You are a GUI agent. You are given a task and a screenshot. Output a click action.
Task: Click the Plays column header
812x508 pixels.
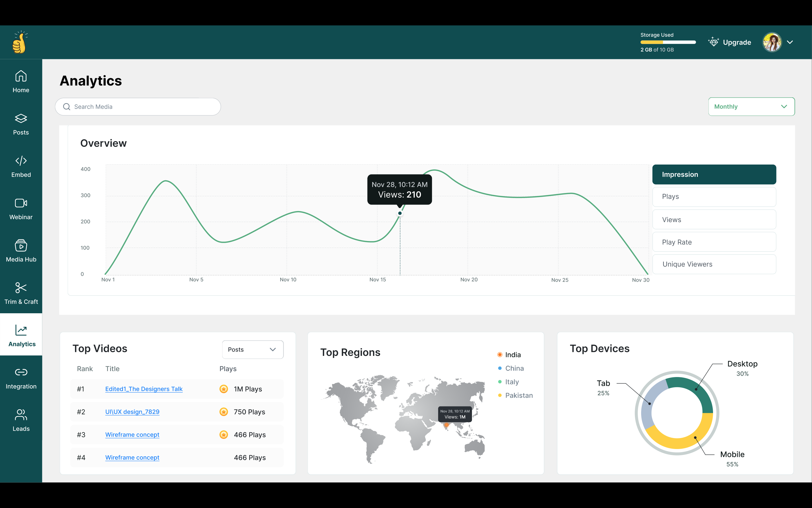click(x=228, y=369)
